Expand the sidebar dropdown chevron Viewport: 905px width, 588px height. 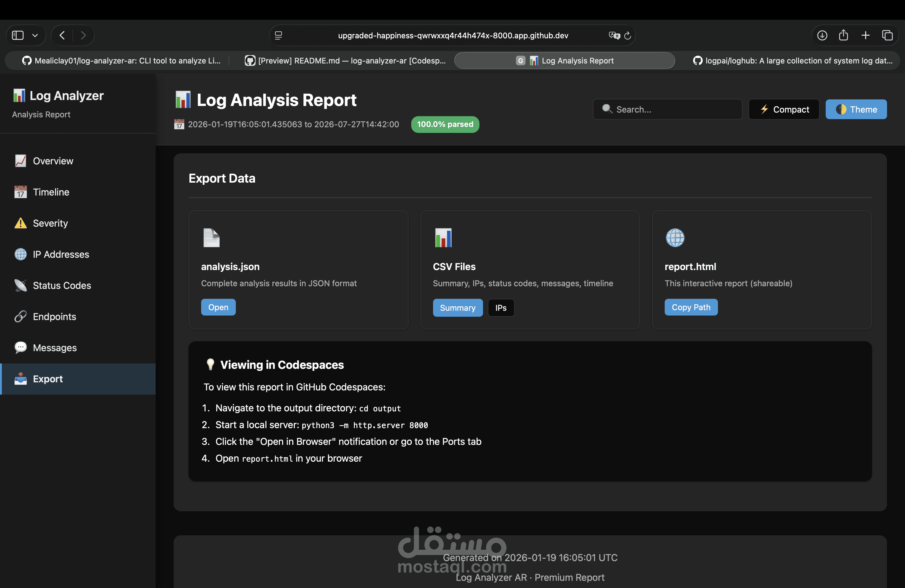(x=35, y=35)
